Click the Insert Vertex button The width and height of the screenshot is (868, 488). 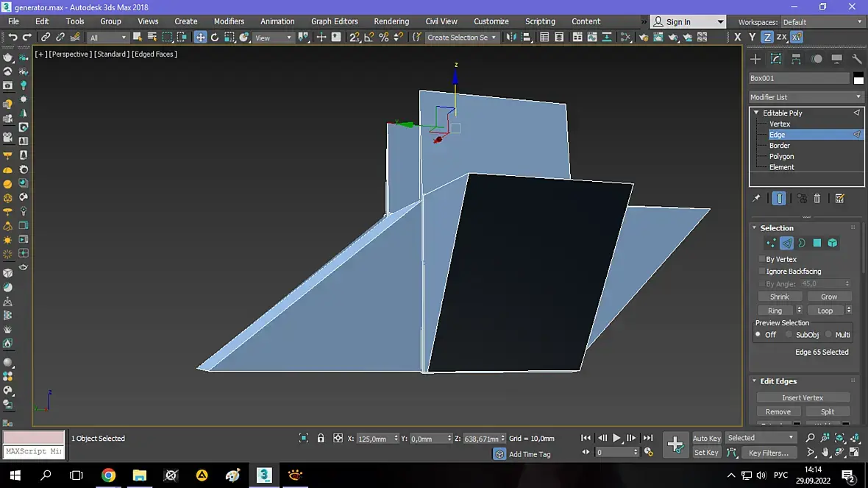click(803, 397)
